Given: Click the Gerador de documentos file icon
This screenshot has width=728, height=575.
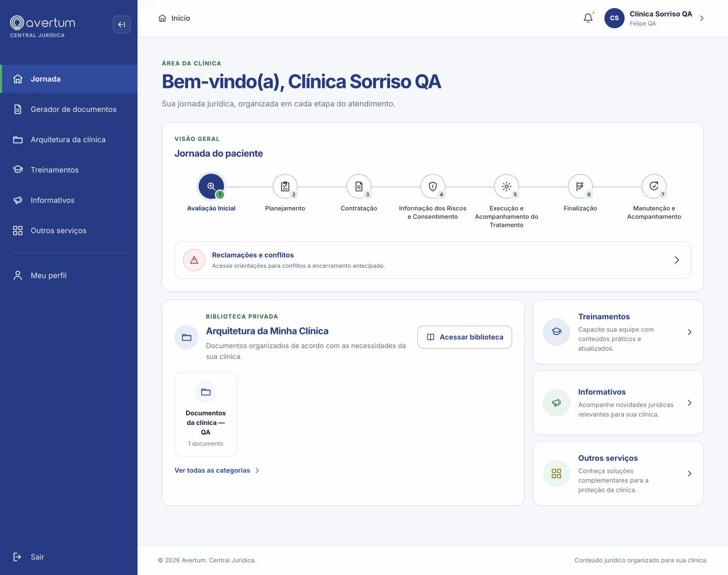Looking at the screenshot, I should [18, 109].
